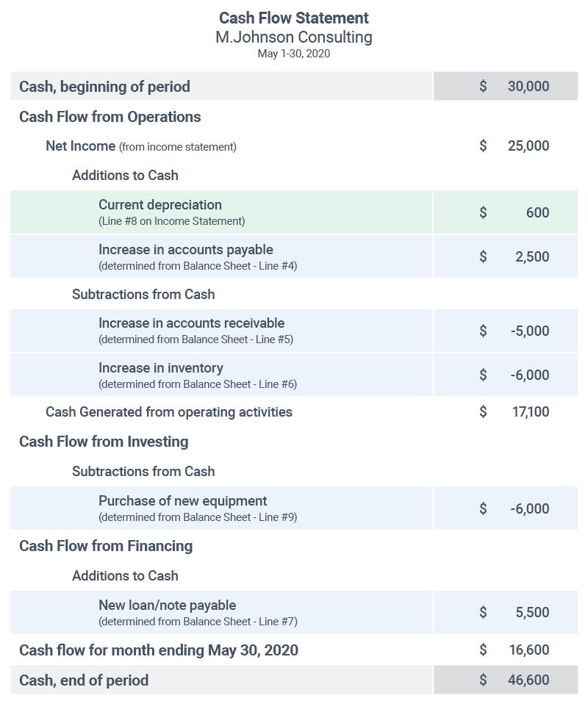Select the Cash Flow from Operations header
This screenshot has width=588, height=701.
pos(110,117)
